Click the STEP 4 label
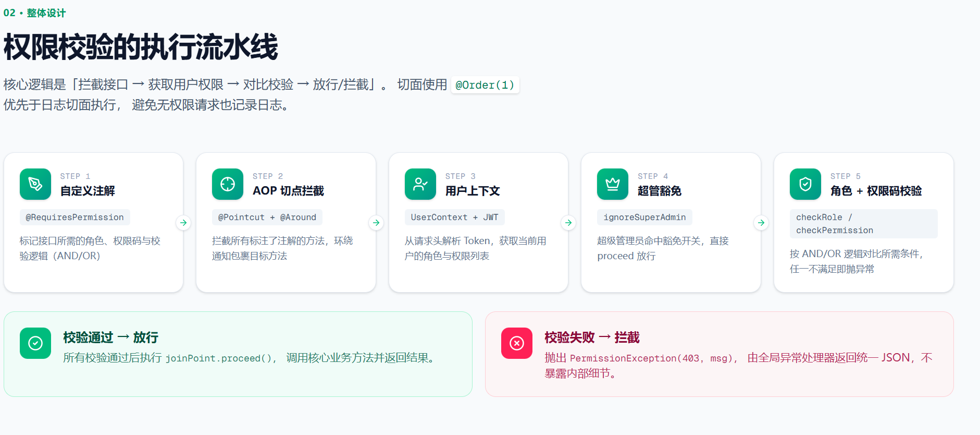Screen dimensions: 980x435 point(653,176)
